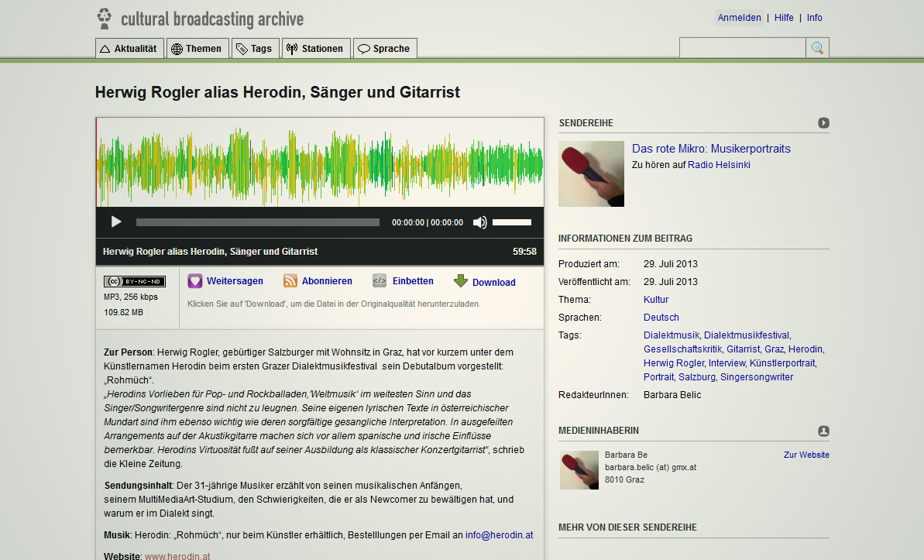This screenshot has height=560, width=924.
Task: Click the magnifier search button
Action: click(x=817, y=48)
